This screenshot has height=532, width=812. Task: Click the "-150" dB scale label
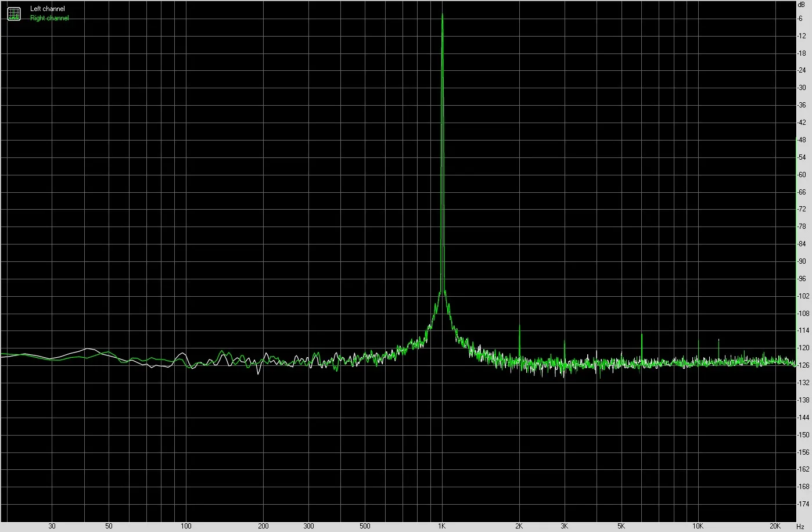pos(803,434)
